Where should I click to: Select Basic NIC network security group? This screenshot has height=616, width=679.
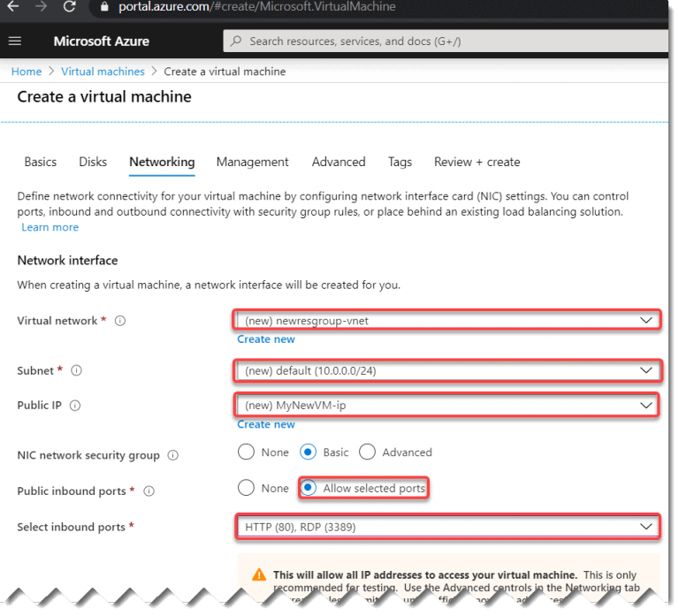click(x=308, y=452)
